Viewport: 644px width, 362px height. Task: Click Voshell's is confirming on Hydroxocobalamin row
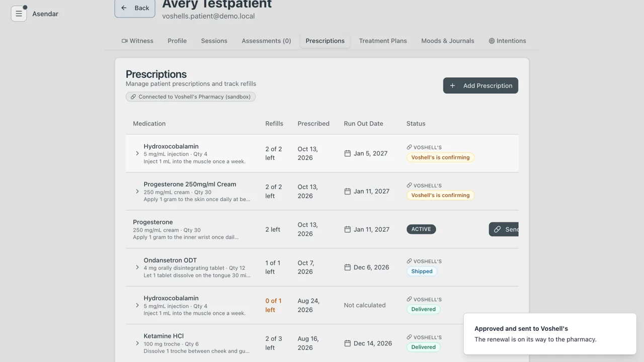pyautogui.click(x=440, y=157)
